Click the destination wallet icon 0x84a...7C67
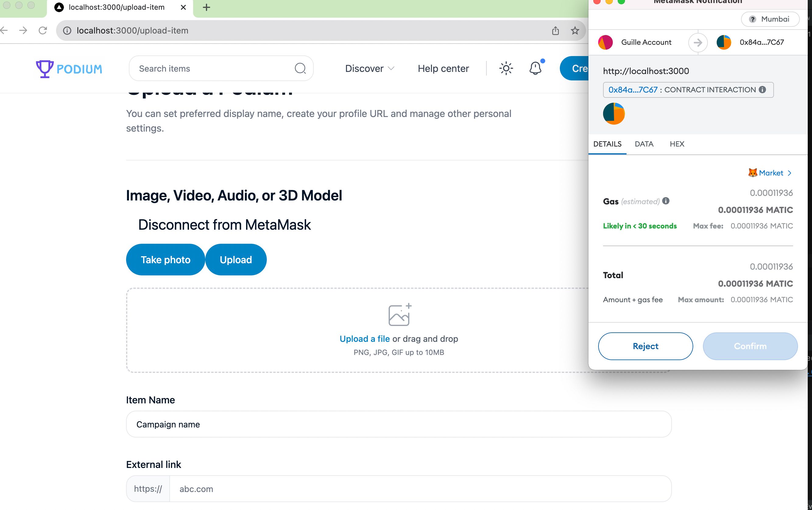This screenshot has width=812, height=510. click(x=724, y=42)
